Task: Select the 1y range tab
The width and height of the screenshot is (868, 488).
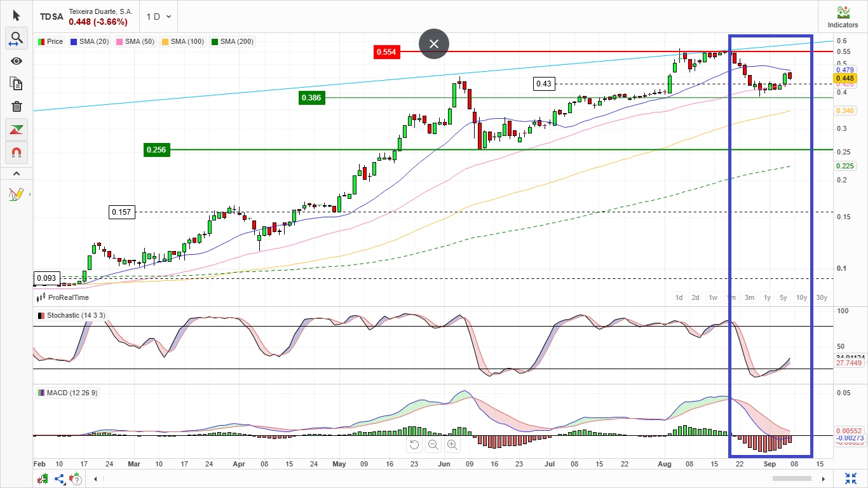Action: click(767, 297)
